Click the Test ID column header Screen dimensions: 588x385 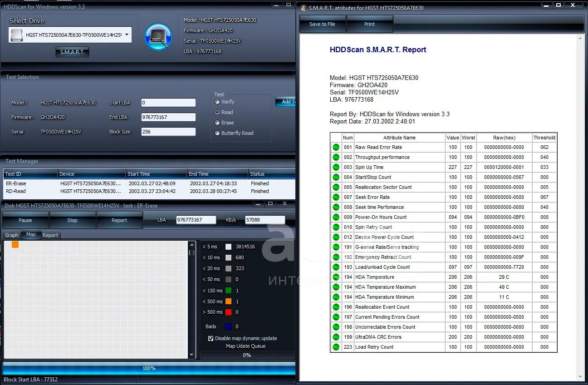click(30, 174)
